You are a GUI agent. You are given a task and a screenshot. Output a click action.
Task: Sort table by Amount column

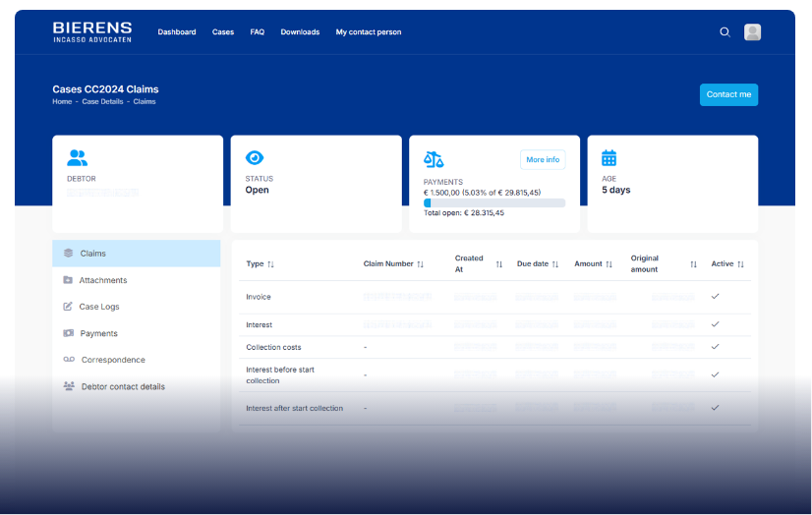click(x=609, y=264)
